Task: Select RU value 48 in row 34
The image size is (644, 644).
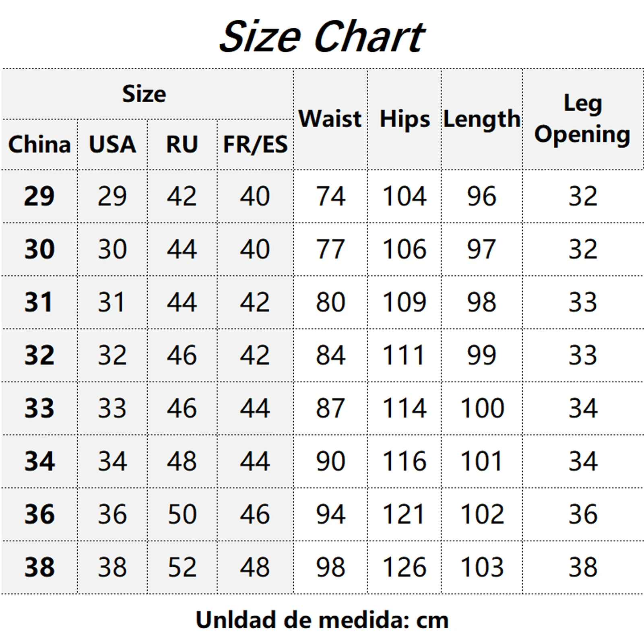Action: coord(182,461)
